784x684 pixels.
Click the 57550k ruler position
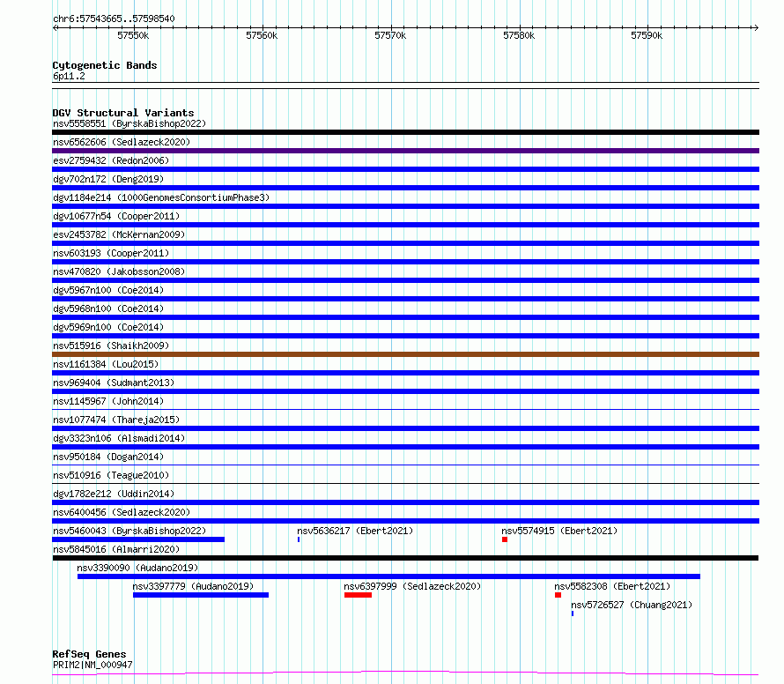[133, 35]
